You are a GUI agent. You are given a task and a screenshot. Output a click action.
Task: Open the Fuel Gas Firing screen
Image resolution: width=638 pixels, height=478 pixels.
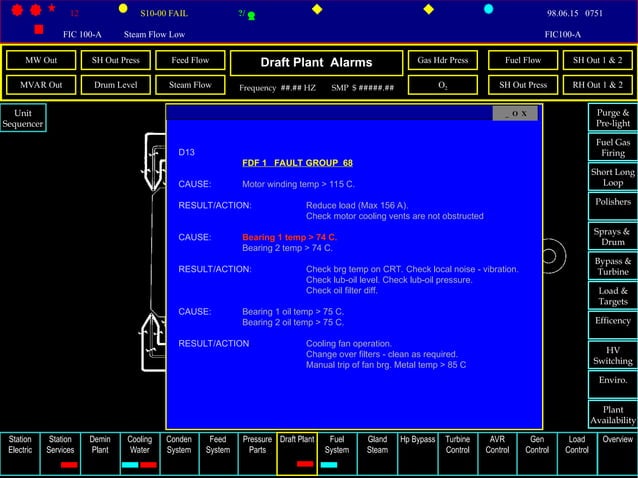click(x=613, y=147)
